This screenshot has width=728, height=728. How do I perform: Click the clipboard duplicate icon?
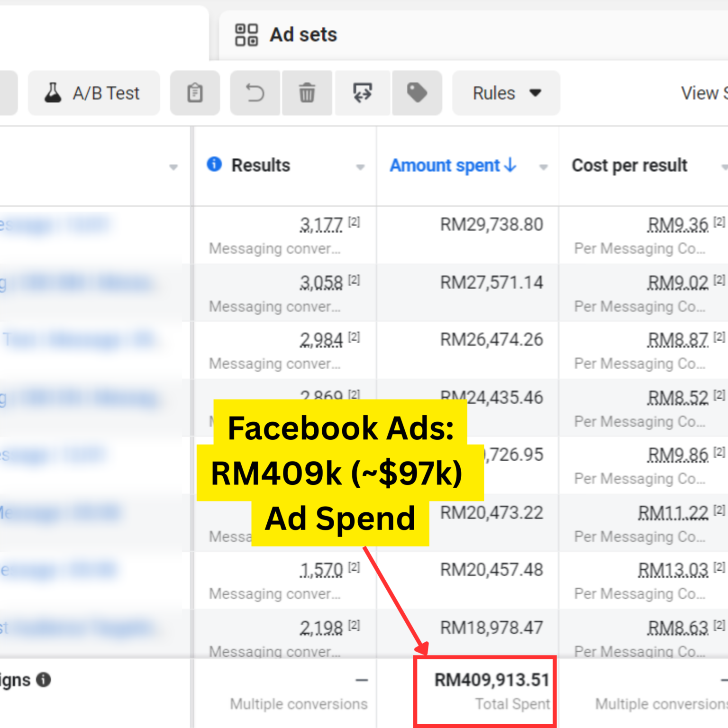[x=195, y=93]
